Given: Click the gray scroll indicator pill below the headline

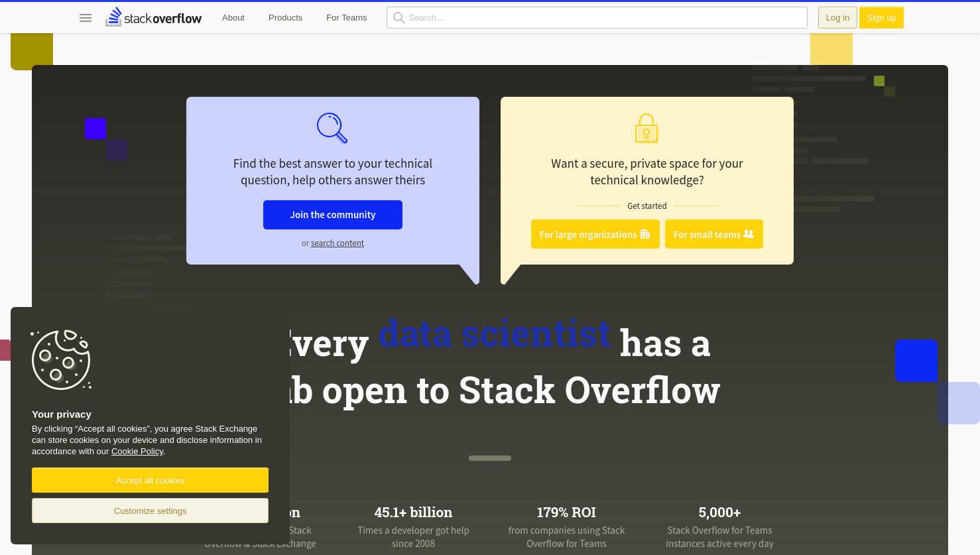Looking at the screenshot, I should (x=490, y=458).
